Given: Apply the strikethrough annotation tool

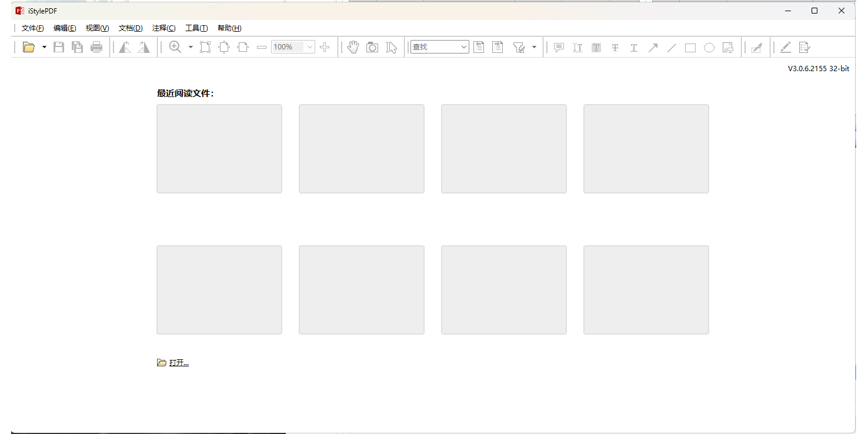Looking at the screenshot, I should (615, 47).
